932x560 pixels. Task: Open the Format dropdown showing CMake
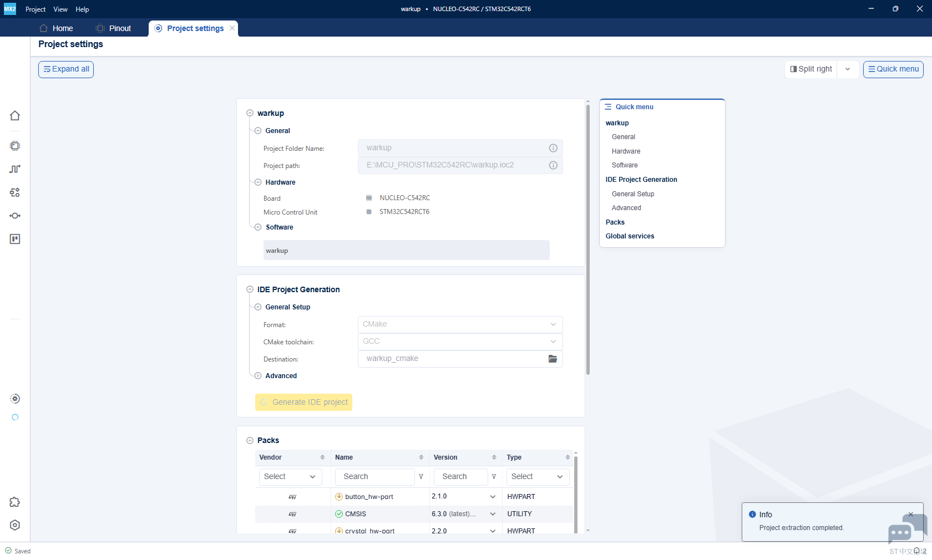pos(460,324)
